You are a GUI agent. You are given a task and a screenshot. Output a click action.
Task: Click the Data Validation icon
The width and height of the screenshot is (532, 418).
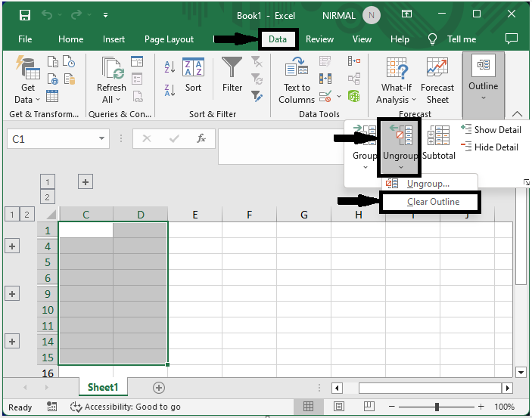[325, 96]
